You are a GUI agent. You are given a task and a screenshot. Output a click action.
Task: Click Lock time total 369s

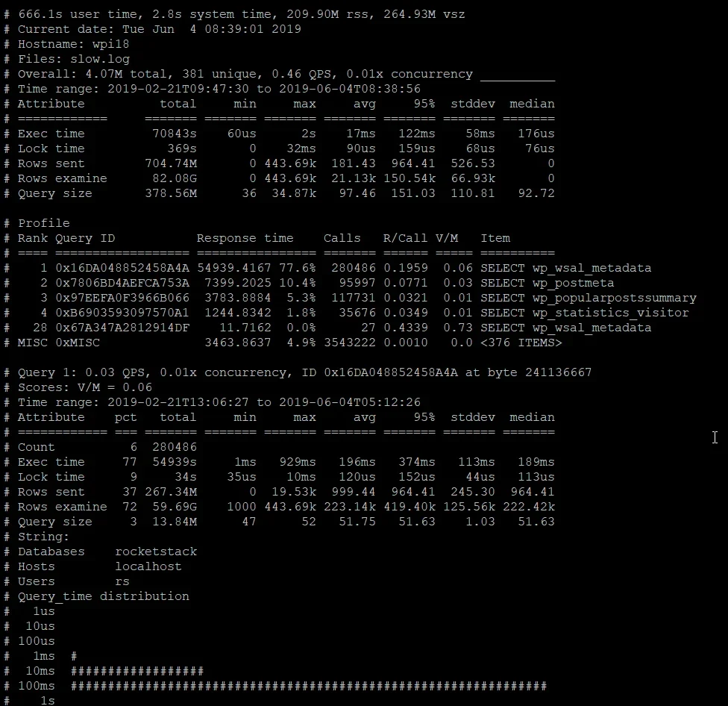(x=182, y=149)
